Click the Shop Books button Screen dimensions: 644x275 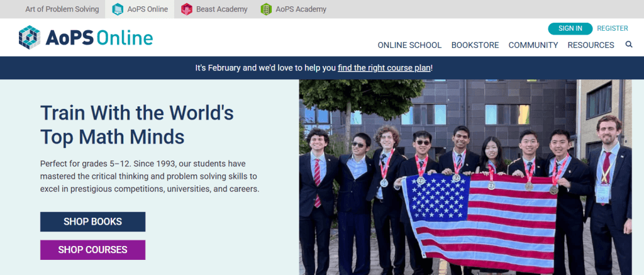93,222
